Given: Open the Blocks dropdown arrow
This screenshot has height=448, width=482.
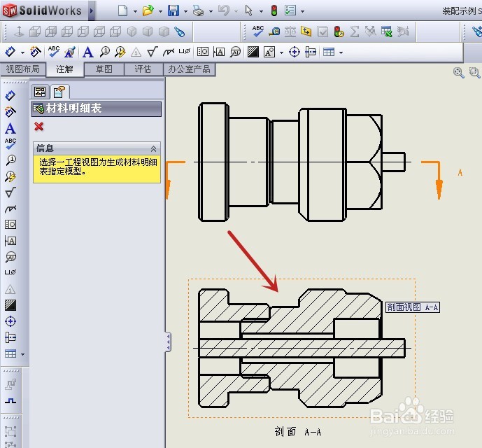Looking at the screenshot, I should pos(282,52).
